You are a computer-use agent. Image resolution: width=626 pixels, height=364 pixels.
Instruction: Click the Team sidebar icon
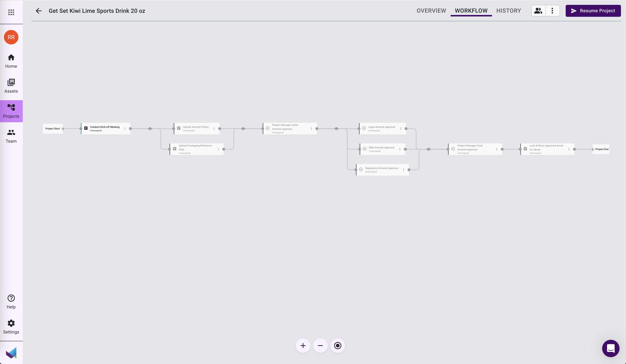11,136
